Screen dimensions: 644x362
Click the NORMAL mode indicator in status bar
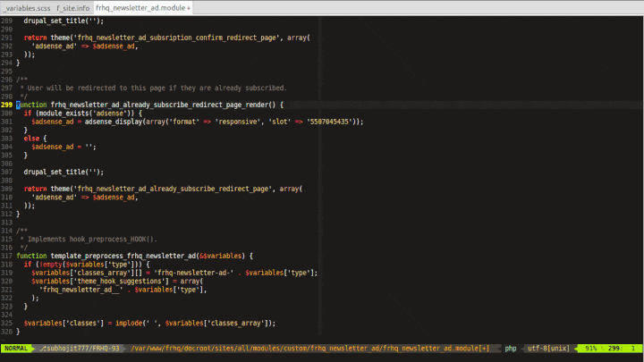[x=17, y=348]
